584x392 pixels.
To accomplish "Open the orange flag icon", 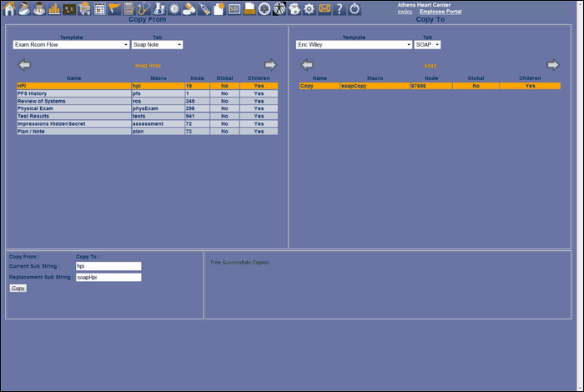I will point(114,8).
